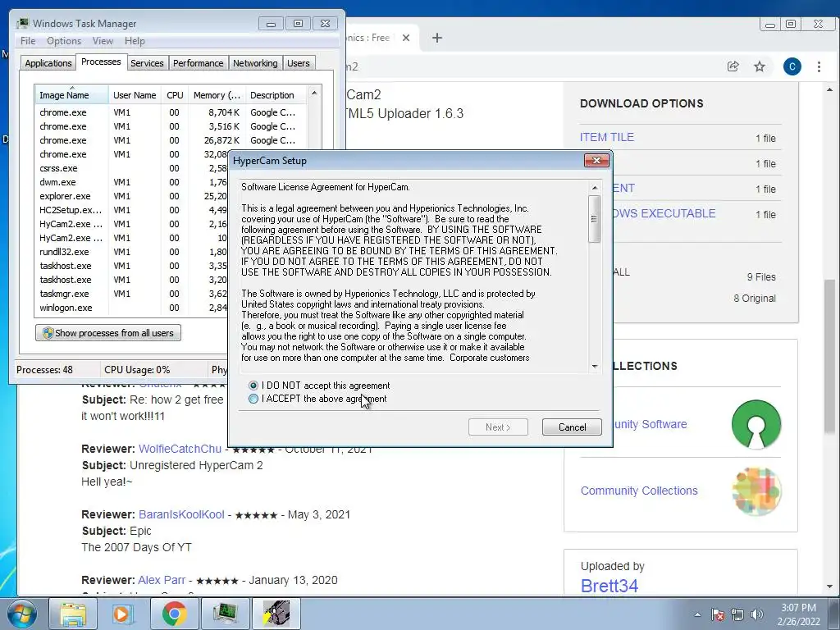Click the Chrome page scroll-down arrow
This screenshot has width=840, height=630.
(829, 587)
